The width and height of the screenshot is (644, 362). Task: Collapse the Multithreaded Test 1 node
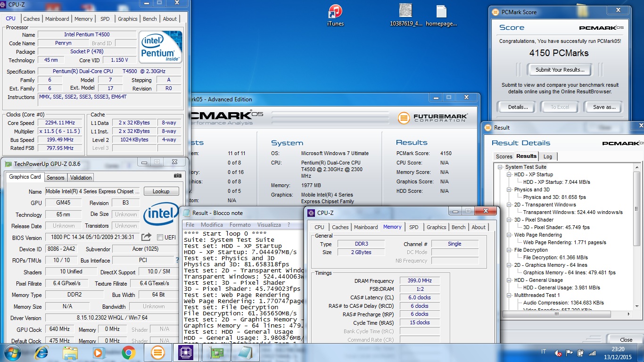[x=509, y=295]
